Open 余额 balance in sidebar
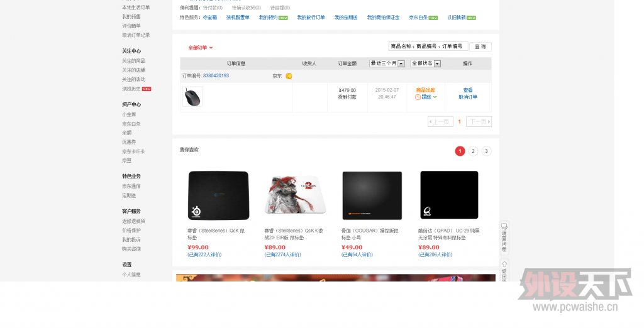 [x=126, y=133]
